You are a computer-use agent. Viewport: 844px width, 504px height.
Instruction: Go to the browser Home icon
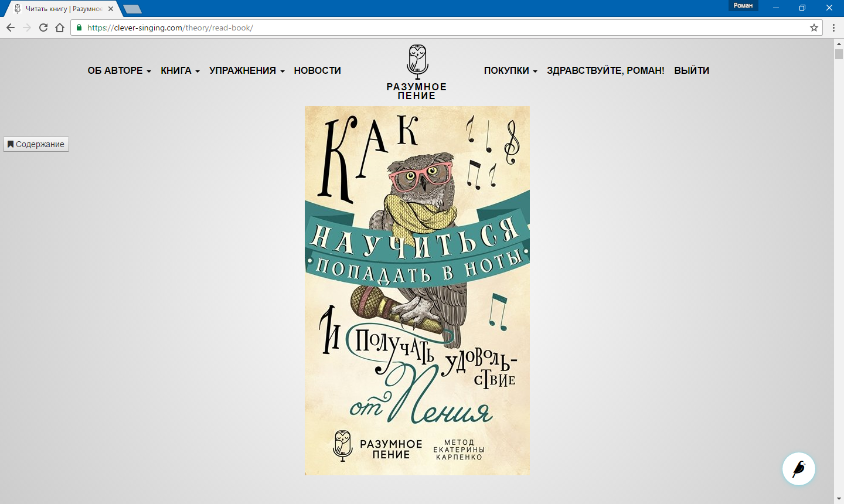pyautogui.click(x=60, y=28)
